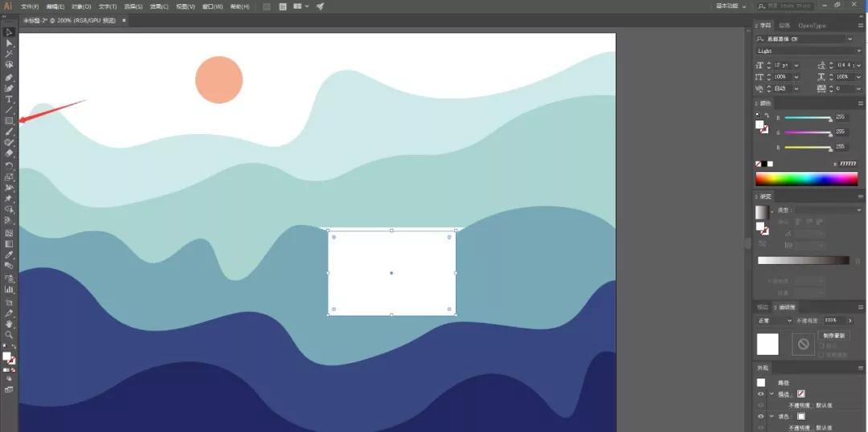Toggle visibility of the fill appearance row
Screen dimensions: 868x432
[760, 416]
